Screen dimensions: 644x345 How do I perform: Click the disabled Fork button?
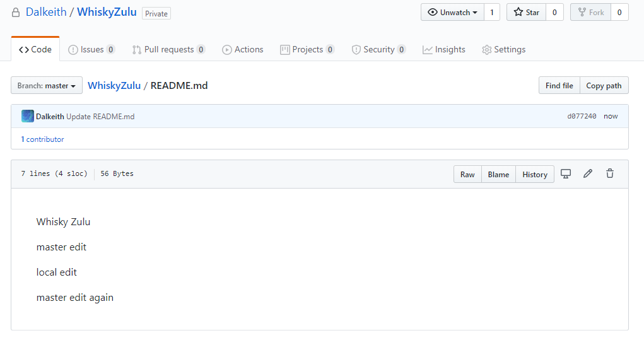tap(590, 13)
